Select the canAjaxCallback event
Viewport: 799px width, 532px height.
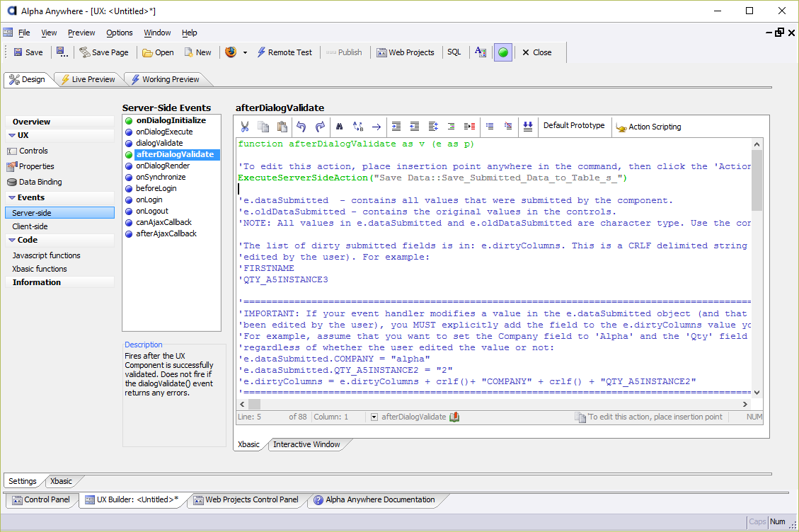coord(163,222)
